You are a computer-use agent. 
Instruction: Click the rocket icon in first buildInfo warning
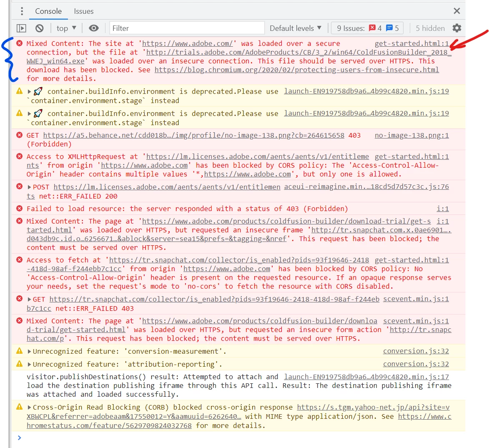click(x=38, y=91)
